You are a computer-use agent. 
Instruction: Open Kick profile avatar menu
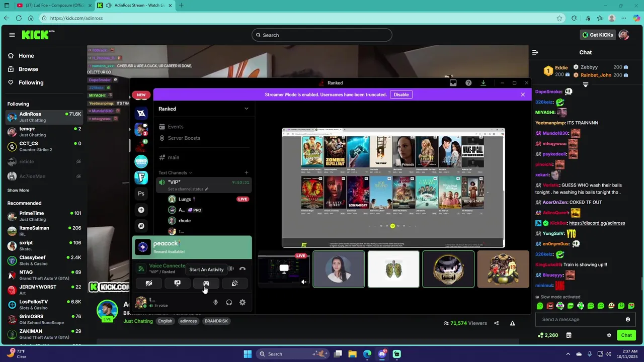(x=624, y=35)
